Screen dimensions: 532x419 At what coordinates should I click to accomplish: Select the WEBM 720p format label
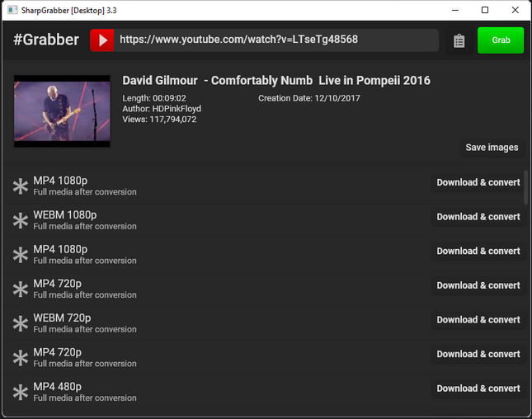click(62, 318)
